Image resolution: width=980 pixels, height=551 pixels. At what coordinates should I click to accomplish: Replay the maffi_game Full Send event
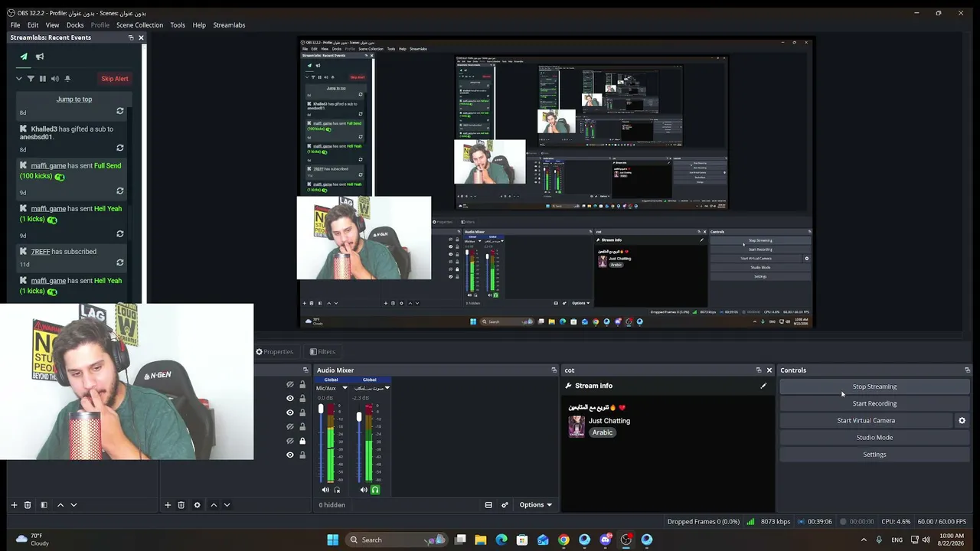(x=119, y=191)
